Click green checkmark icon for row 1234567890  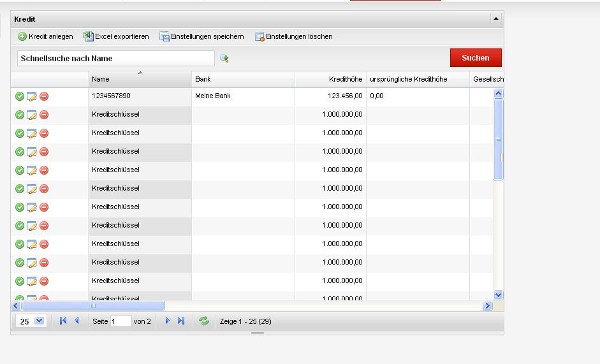click(x=20, y=96)
